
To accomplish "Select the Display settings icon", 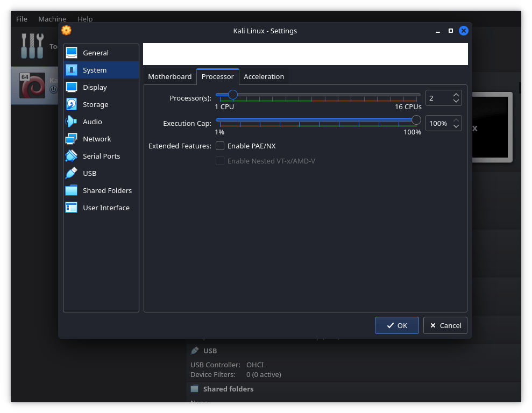I will coord(72,87).
